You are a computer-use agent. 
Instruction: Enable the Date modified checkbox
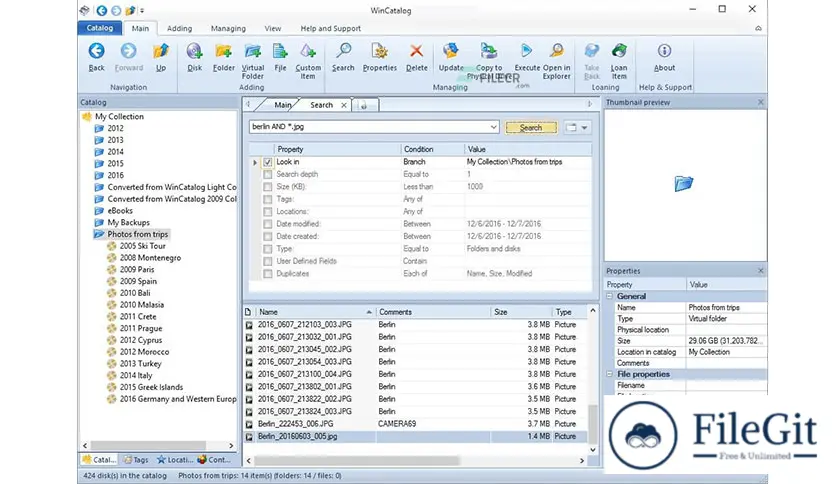(x=268, y=224)
